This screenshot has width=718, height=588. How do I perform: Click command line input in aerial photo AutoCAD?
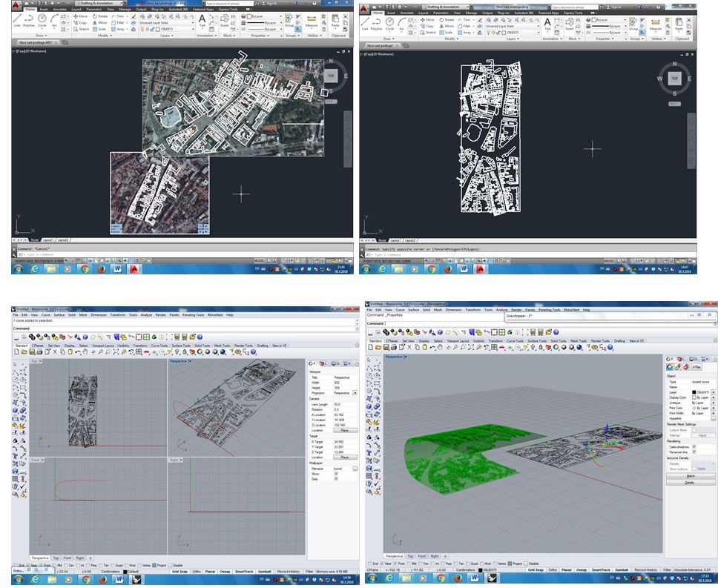pos(183,254)
